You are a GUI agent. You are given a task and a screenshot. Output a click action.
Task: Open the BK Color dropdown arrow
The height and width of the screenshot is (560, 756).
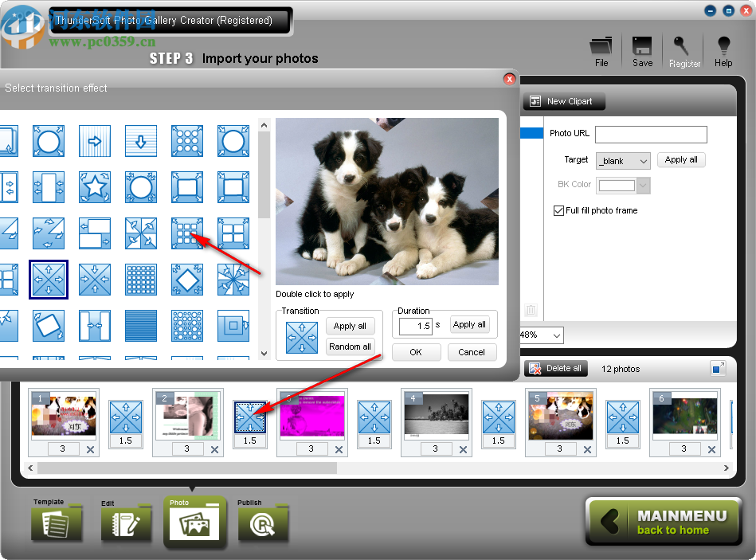pyautogui.click(x=644, y=186)
